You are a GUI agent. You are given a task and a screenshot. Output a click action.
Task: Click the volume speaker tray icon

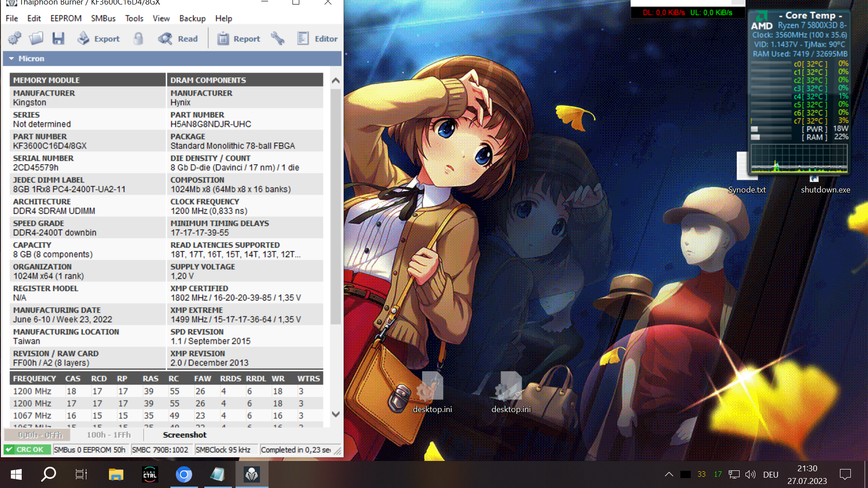click(x=750, y=474)
